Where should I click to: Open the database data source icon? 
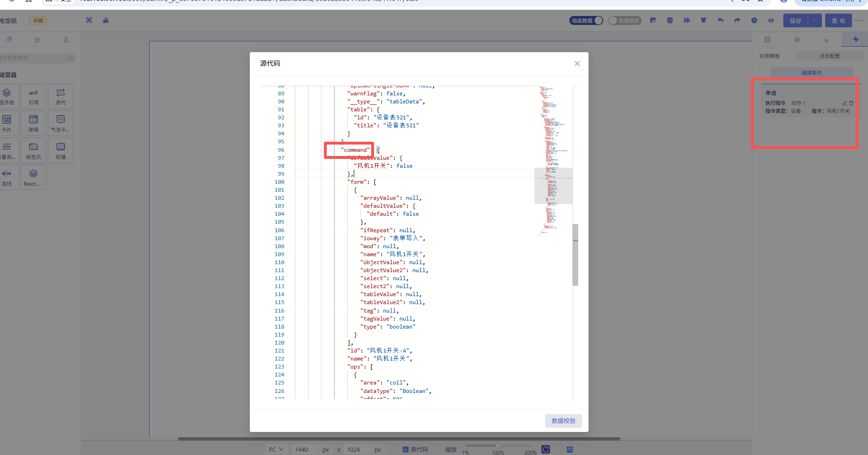coord(670,21)
